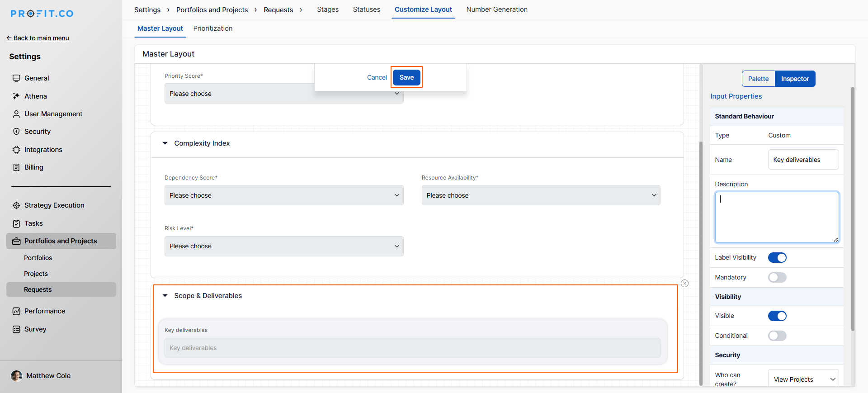Click the Requests breadcrumb
Screen dimensions: 868x393
point(278,10)
